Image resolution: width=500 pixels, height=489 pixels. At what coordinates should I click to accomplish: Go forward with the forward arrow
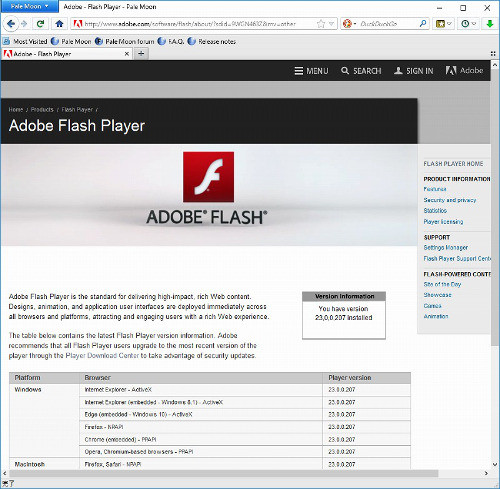[x=24, y=24]
